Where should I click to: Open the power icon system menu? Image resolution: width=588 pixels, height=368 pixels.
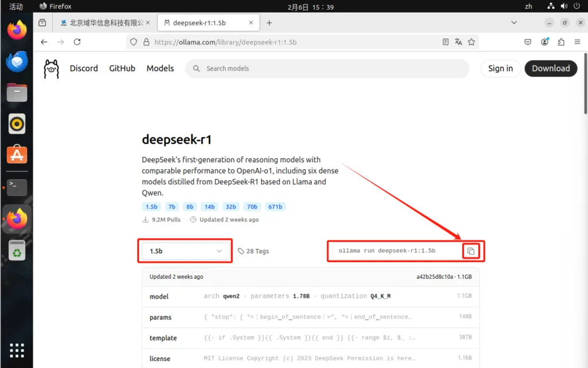(x=577, y=6)
